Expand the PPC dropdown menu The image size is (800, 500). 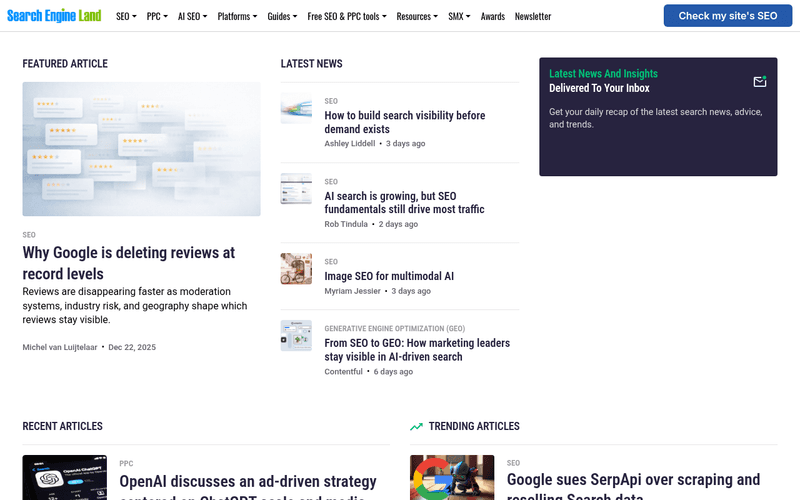[x=157, y=16]
